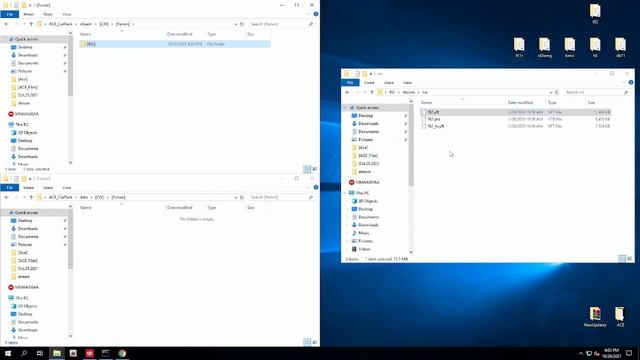This screenshot has width=640, height=360.
Task: Switch bottom-left window to large icons view
Action: [314, 342]
